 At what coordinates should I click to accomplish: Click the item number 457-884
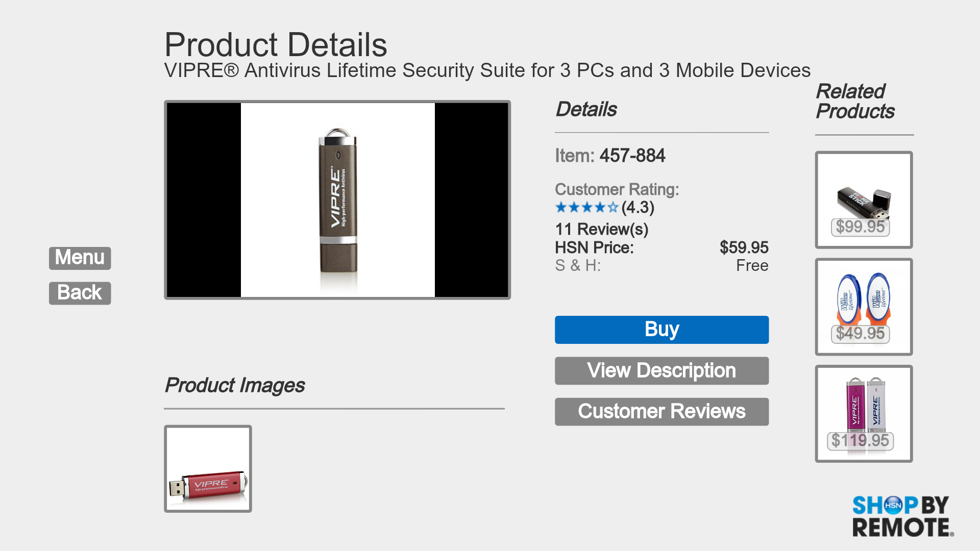pos(632,156)
